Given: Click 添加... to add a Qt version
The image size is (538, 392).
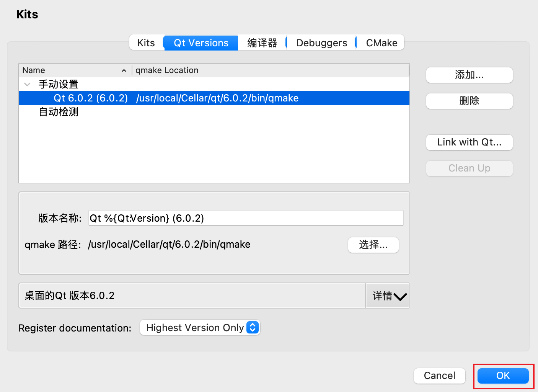Looking at the screenshot, I should [x=469, y=75].
